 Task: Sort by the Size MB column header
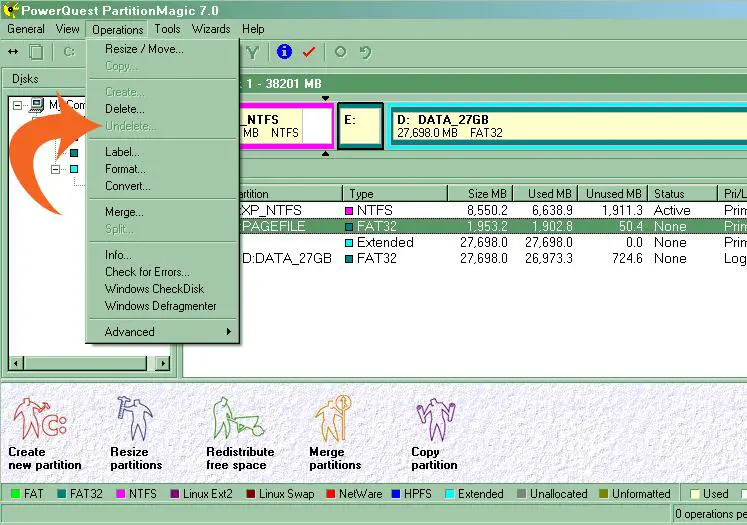(x=480, y=193)
